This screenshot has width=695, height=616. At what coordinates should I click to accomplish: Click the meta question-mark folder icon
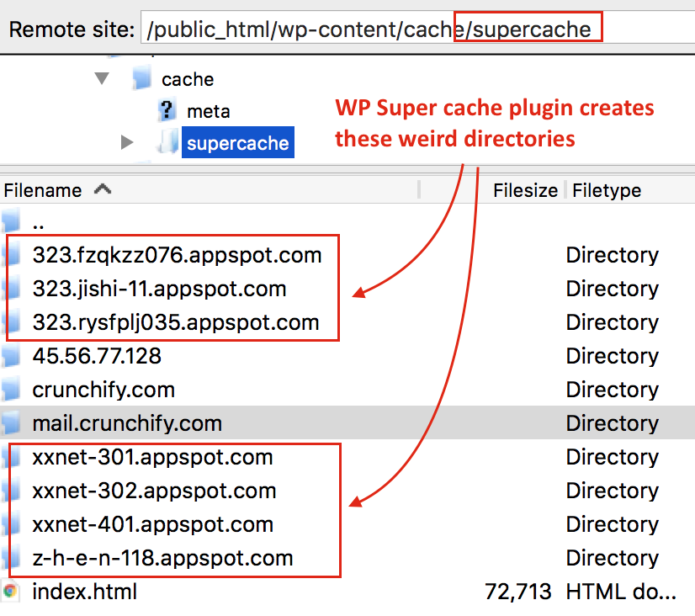[x=167, y=110]
